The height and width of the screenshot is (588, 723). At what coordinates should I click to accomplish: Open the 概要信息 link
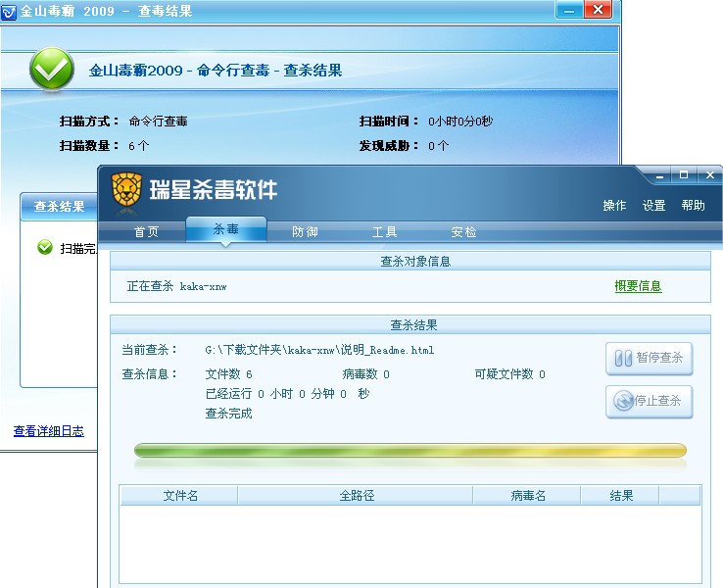[x=638, y=286]
